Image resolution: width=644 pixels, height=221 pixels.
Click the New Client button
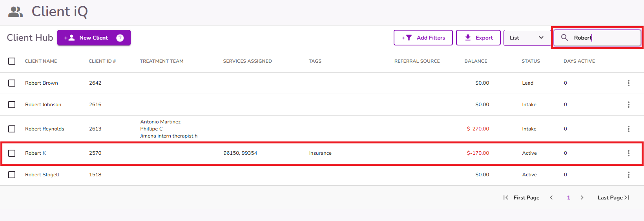click(x=94, y=38)
